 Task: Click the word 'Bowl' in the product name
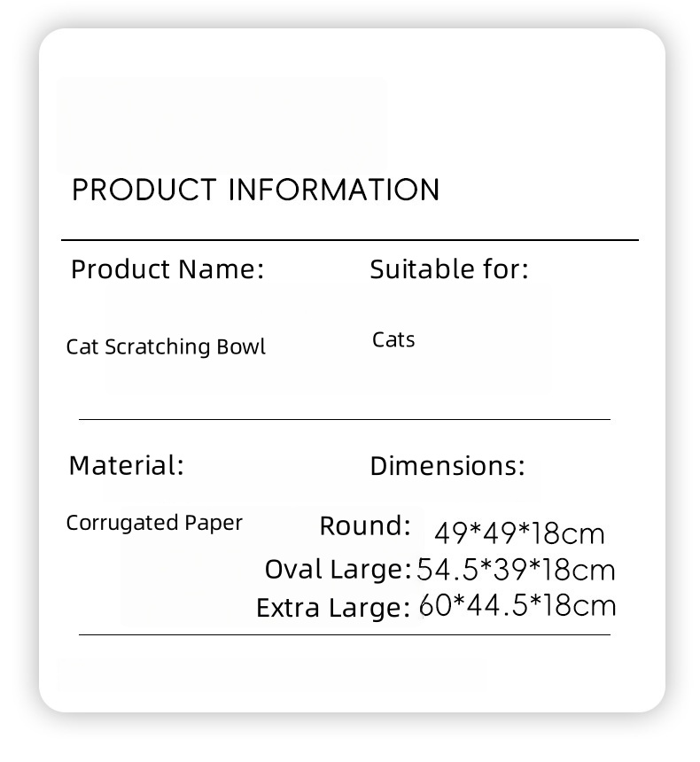pos(241,346)
